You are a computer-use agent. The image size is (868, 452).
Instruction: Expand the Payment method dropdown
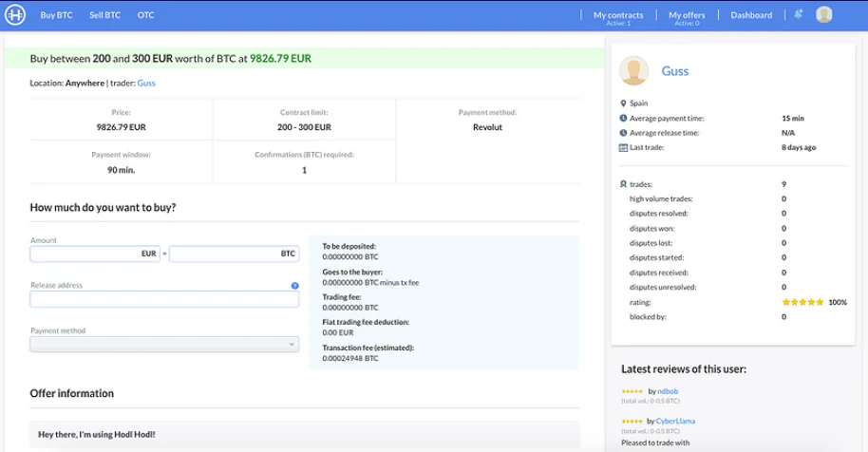coord(164,344)
